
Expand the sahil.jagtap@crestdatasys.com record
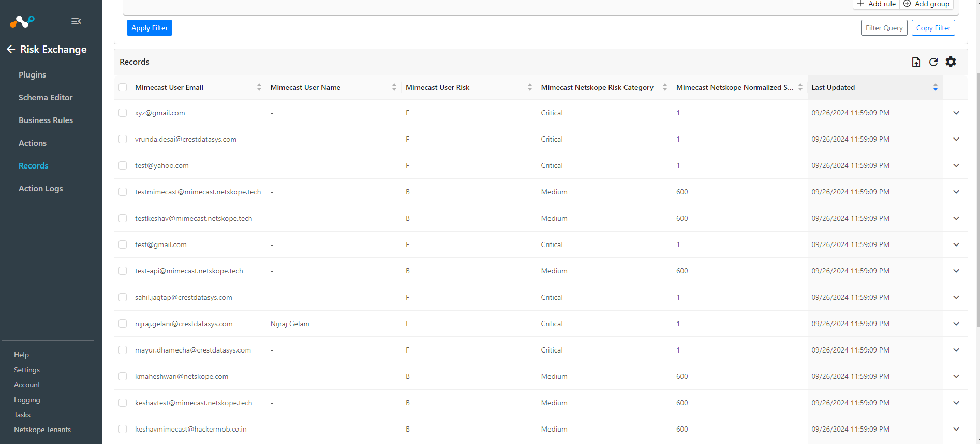[x=956, y=297]
